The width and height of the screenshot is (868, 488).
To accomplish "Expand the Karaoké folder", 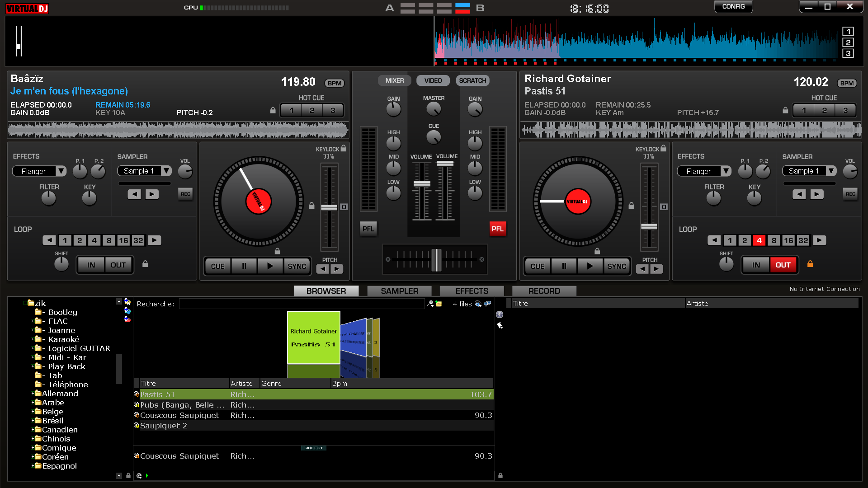I will (x=33, y=339).
